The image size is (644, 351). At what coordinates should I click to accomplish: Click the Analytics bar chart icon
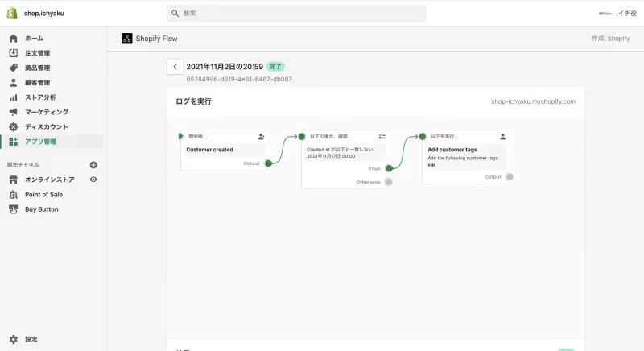click(13, 97)
